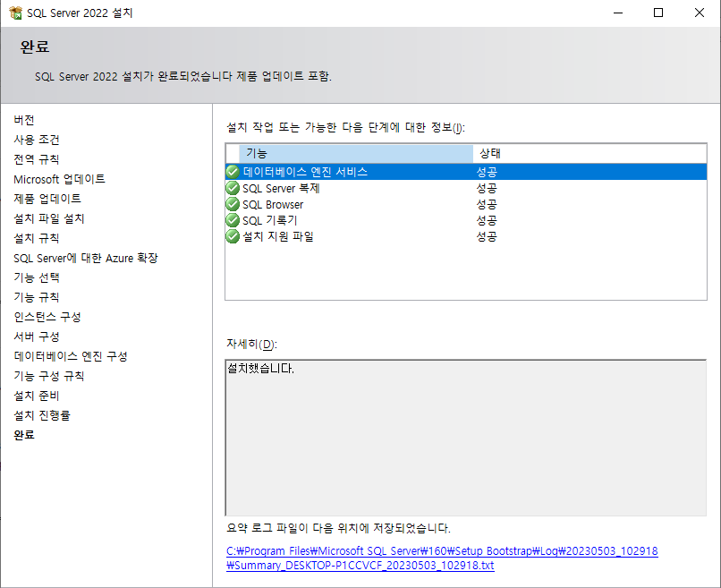Click SQL Server에 대한 Azure 확장 step
721x588 pixels.
(86, 258)
